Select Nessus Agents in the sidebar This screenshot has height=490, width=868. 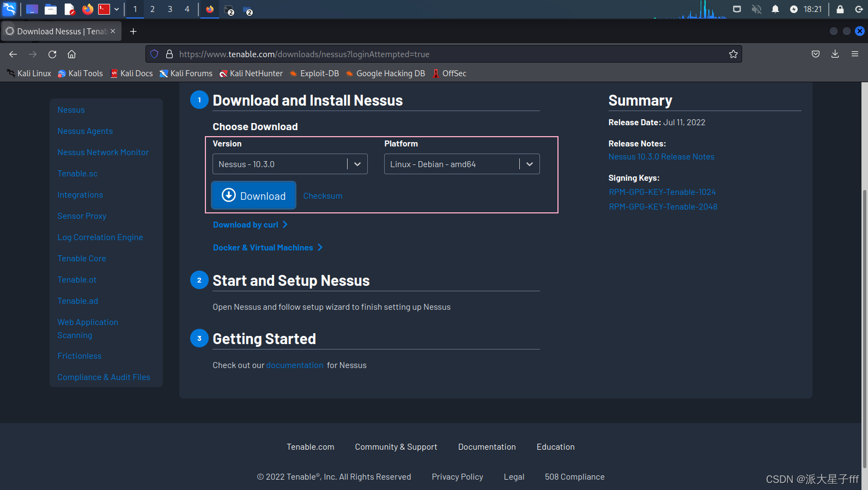pyautogui.click(x=85, y=131)
